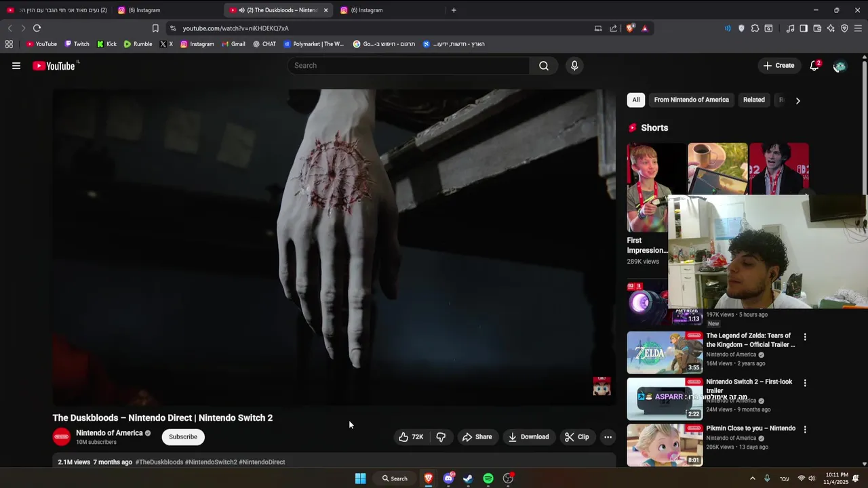This screenshot has width=868, height=488.
Task: Click Brave Shields lion icon
Action: [630, 28]
